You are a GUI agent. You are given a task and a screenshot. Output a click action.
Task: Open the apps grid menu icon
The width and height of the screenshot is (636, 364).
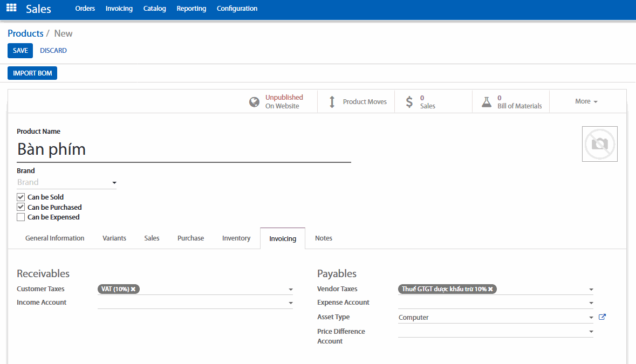(x=11, y=8)
